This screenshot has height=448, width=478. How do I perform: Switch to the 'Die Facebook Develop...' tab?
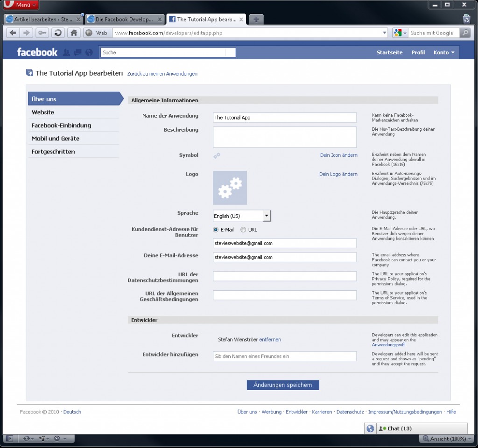click(125, 20)
